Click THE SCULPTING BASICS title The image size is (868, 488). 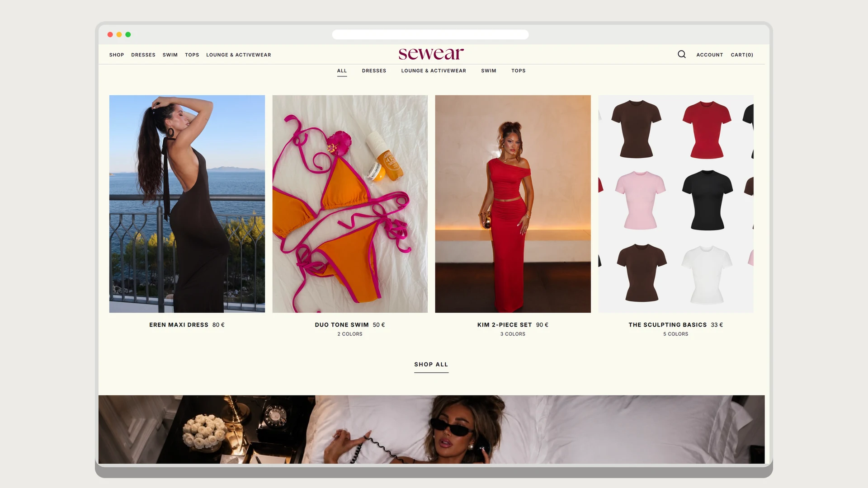(667, 325)
